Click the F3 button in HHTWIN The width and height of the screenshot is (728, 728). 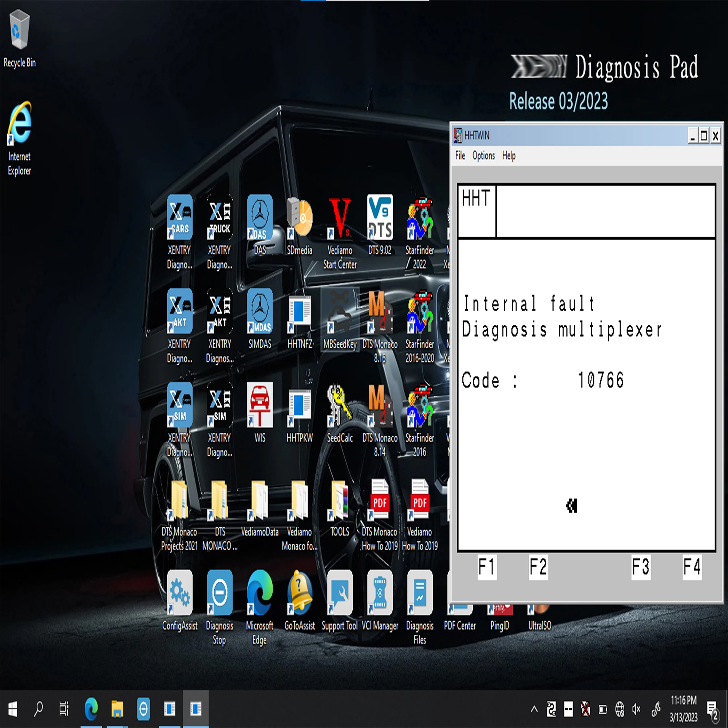point(641,567)
